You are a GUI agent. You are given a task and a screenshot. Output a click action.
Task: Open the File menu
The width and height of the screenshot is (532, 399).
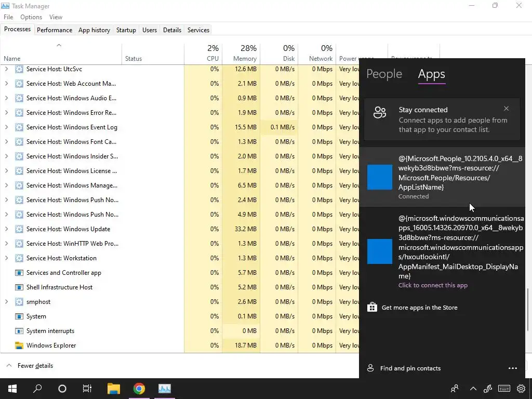[8, 17]
